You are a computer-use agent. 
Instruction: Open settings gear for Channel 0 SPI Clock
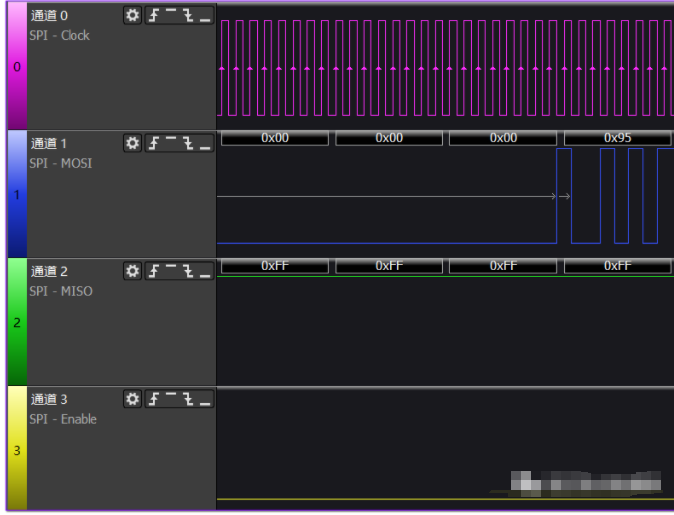132,15
